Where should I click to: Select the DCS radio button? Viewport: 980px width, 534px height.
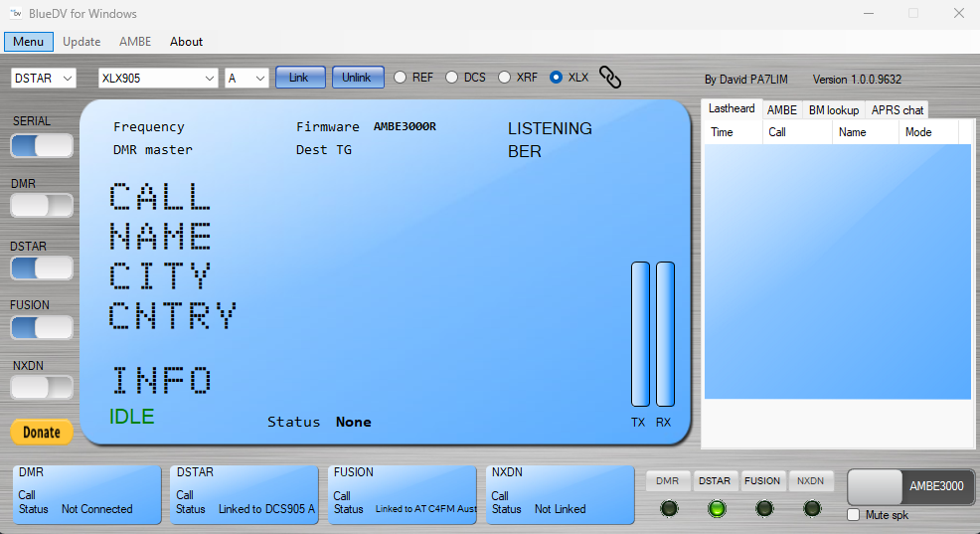click(x=451, y=77)
